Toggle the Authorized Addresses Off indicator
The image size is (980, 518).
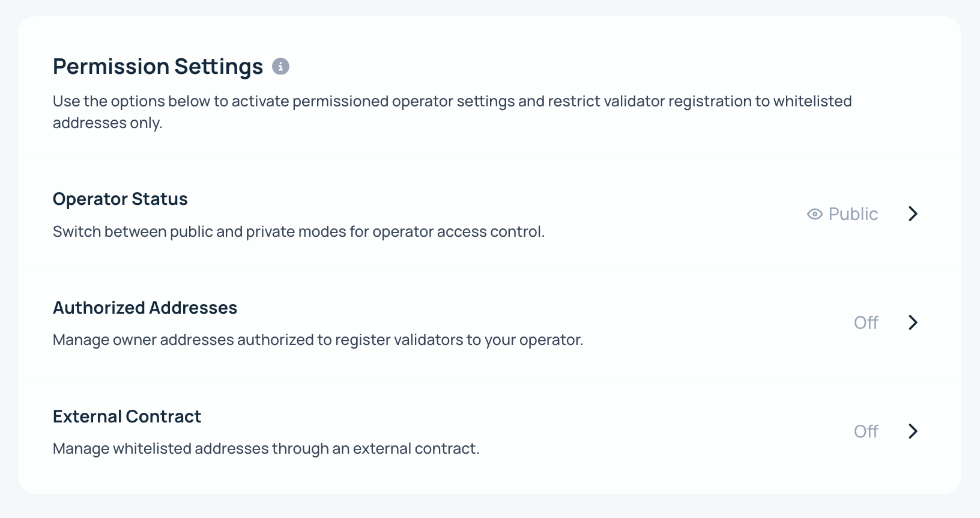pyautogui.click(x=866, y=323)
